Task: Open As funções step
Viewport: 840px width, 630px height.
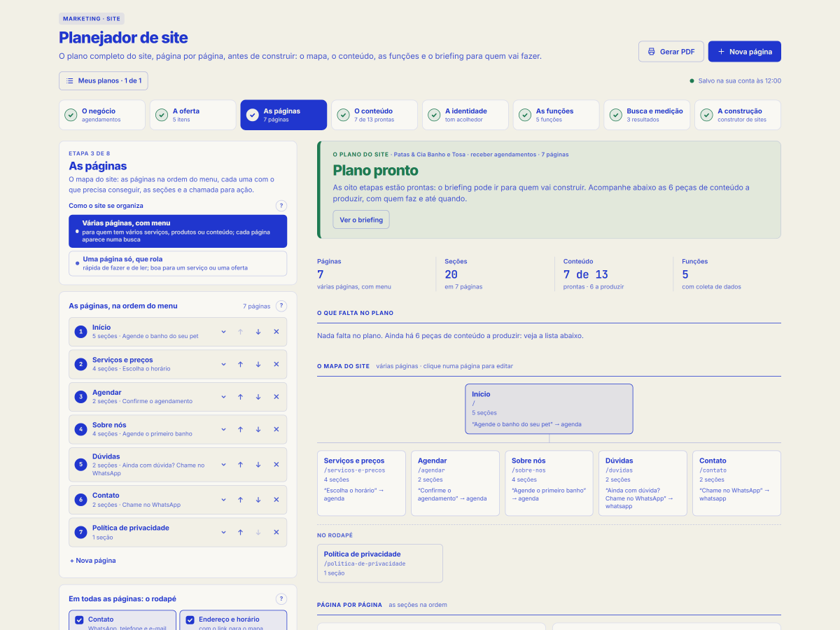Action: (556, 115)
